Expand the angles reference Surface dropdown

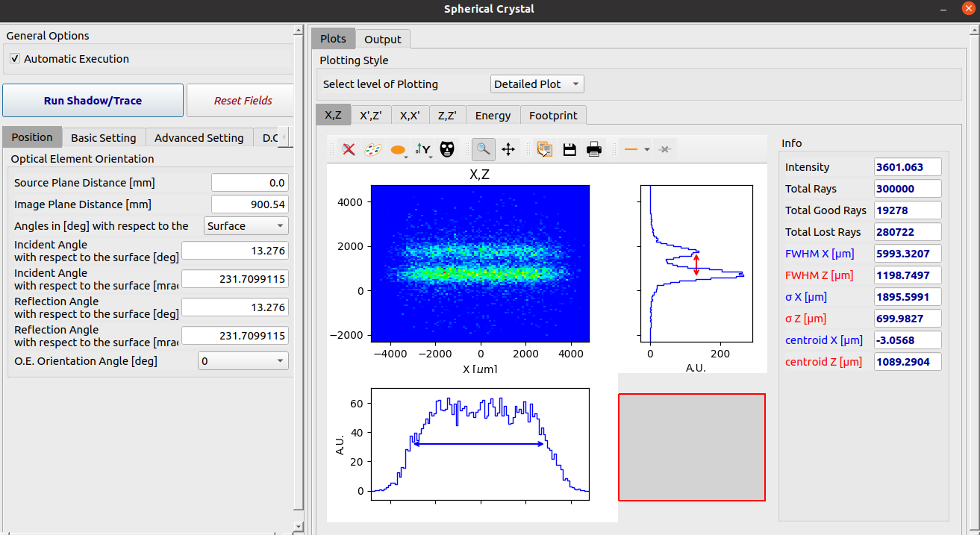point(246,226)
